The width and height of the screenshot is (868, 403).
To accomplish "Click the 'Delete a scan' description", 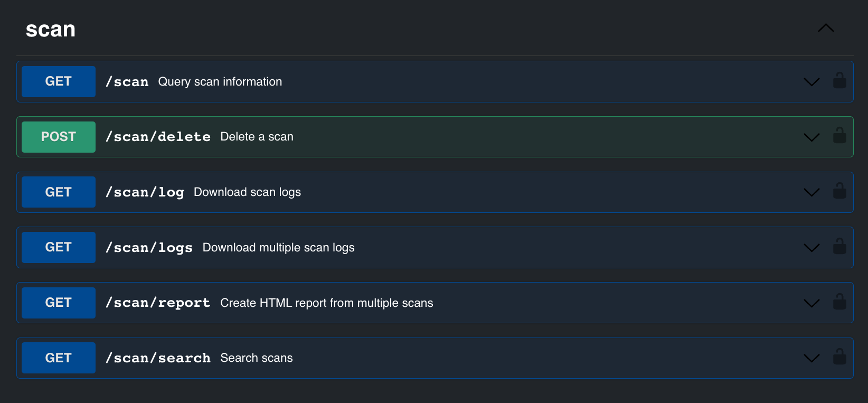I will pyautogui.click(x=257, y=137).
